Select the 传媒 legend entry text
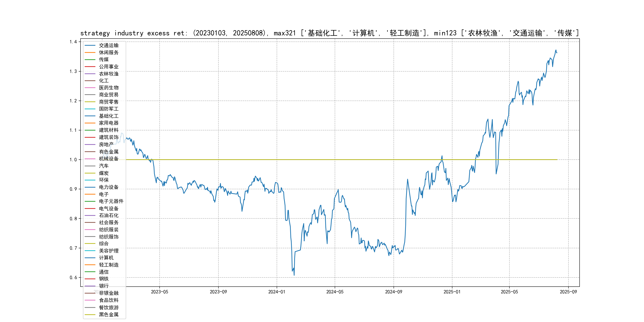 click(104, 59)
